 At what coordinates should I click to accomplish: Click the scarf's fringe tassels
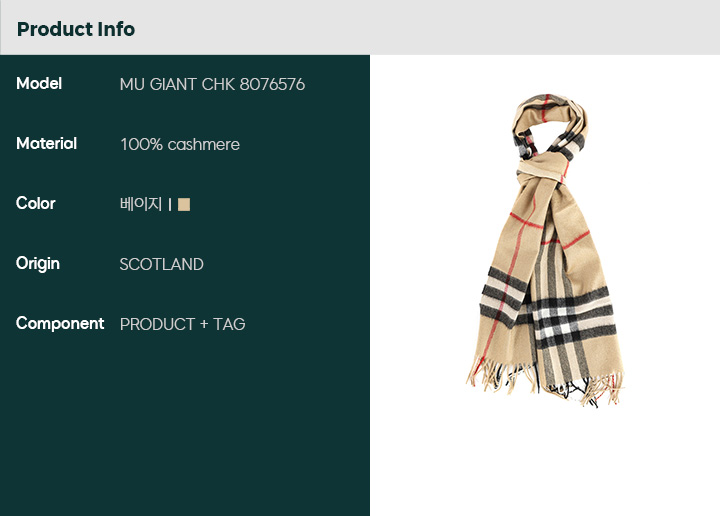pyautogui.click(x=545, y=383)
